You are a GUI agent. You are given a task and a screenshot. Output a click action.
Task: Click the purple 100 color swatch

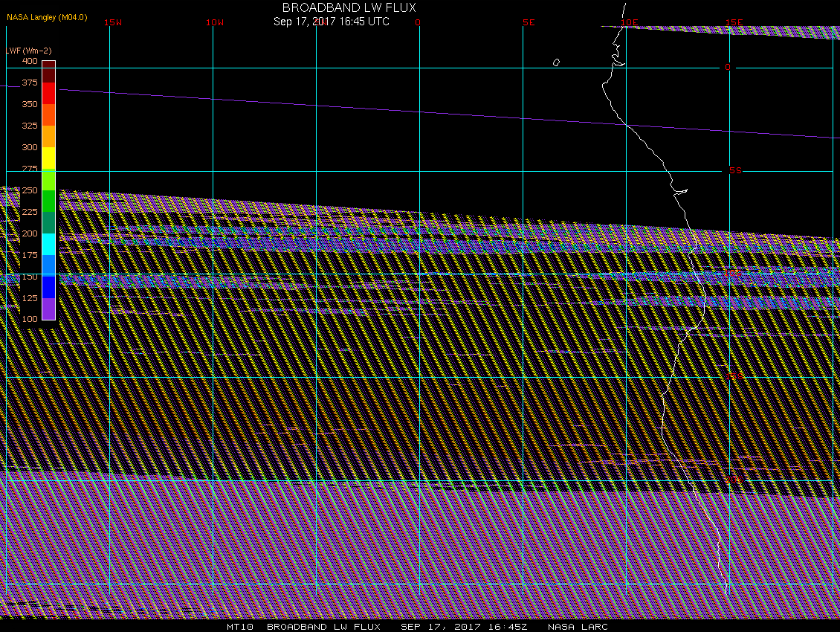(49, 309)
